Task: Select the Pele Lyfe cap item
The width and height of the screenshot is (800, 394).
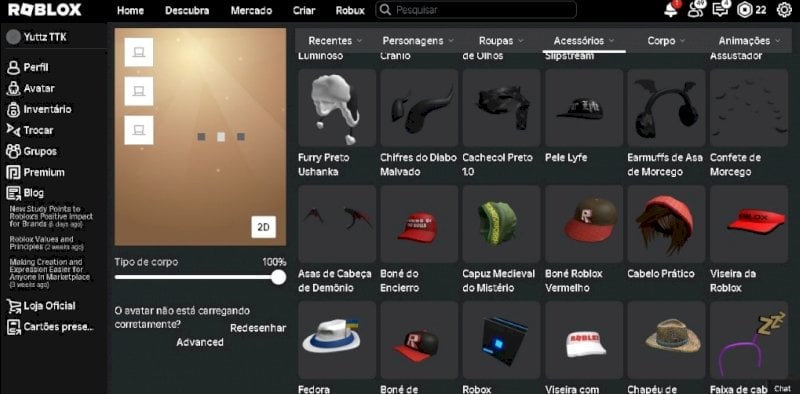Action: click(x=584, y=108)
